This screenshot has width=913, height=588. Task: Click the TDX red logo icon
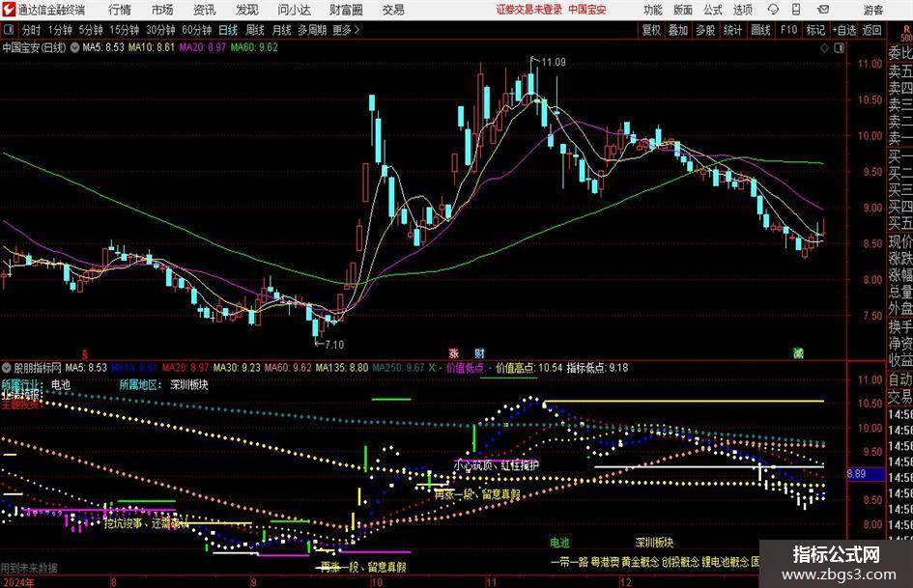point(9,10)
